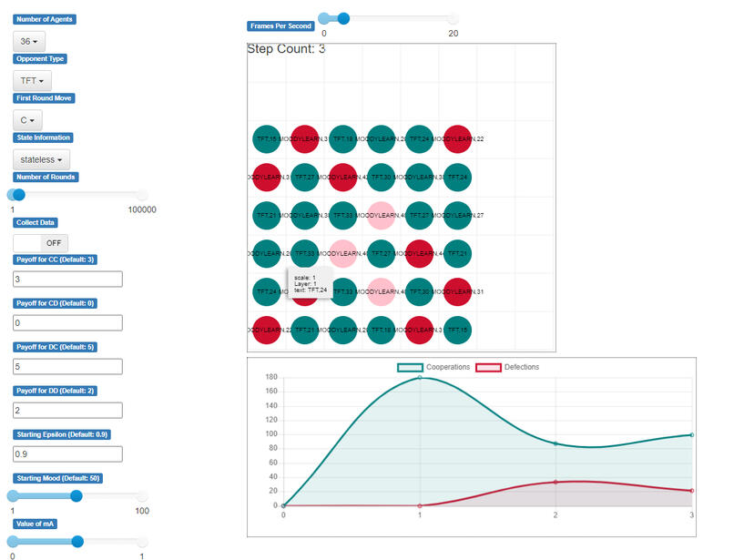Click red agent at top-right of agent grid

pos(457,139)
